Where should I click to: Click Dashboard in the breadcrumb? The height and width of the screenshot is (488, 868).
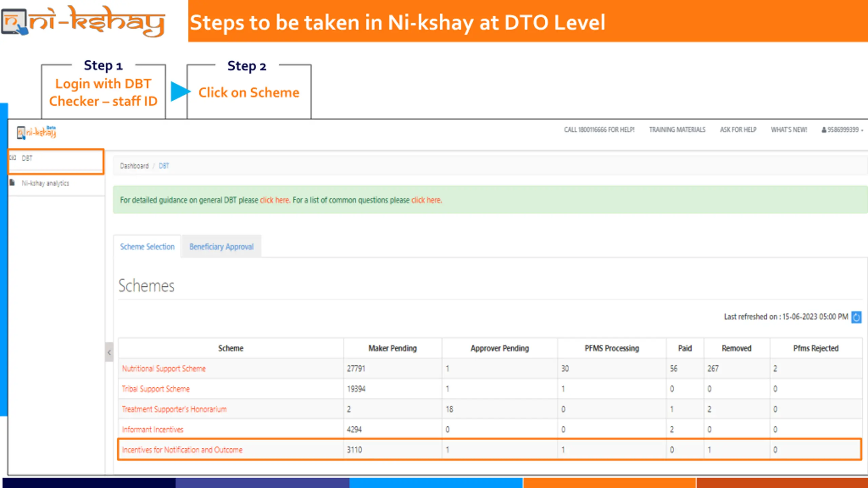point(134,166)
